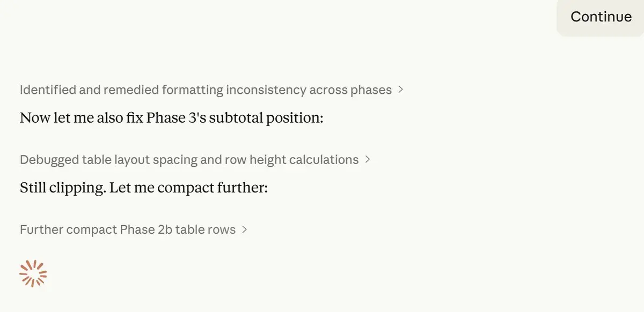
Task: Click the text 'Phase 3's subtotal position:'
Action: pos(234,117)
